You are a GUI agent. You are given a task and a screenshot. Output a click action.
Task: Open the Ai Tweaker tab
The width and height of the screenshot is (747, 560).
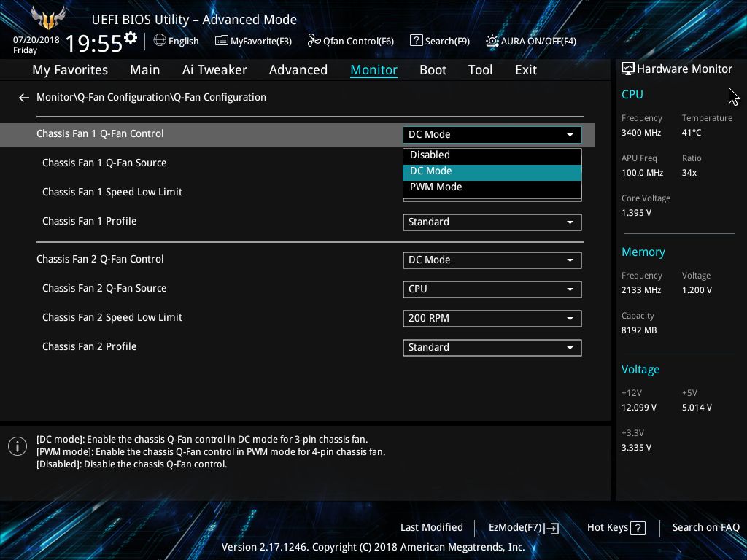coord(214,70)
